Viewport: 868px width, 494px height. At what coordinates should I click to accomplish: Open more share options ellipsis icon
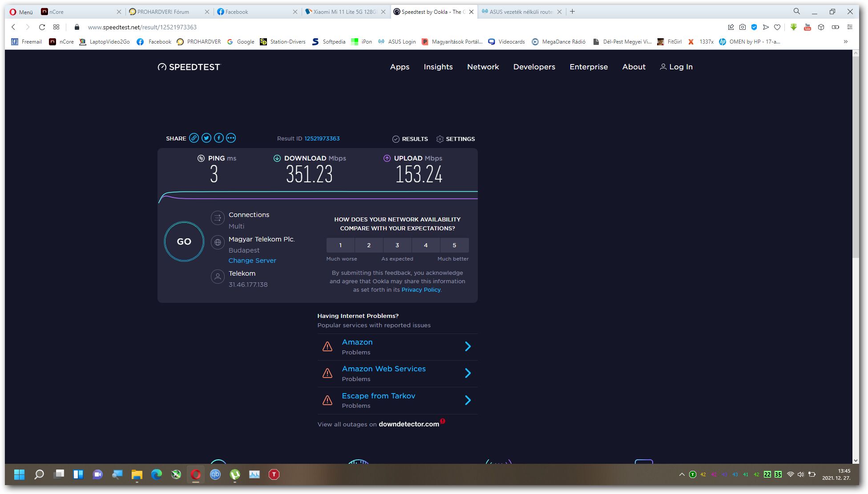pos(231,138)
